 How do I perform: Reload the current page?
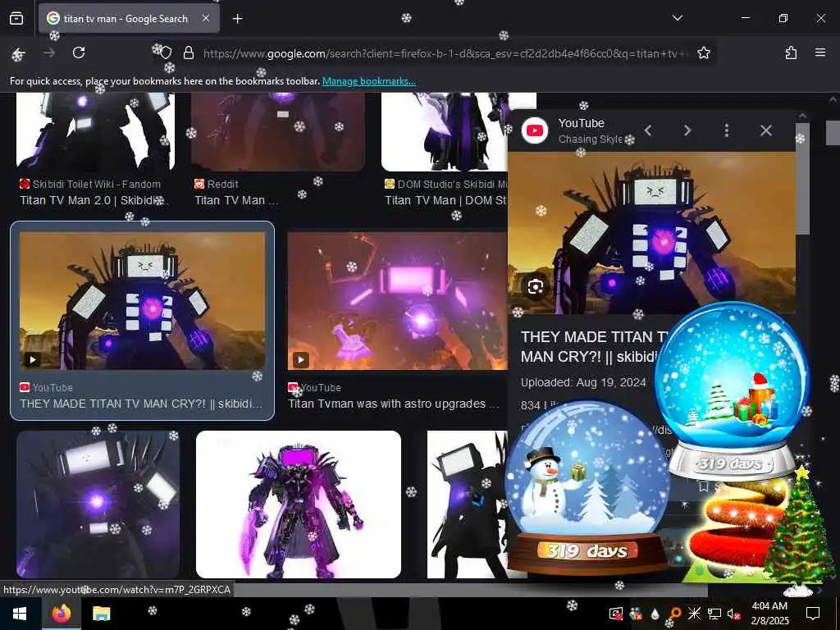[x=79, y=52]
